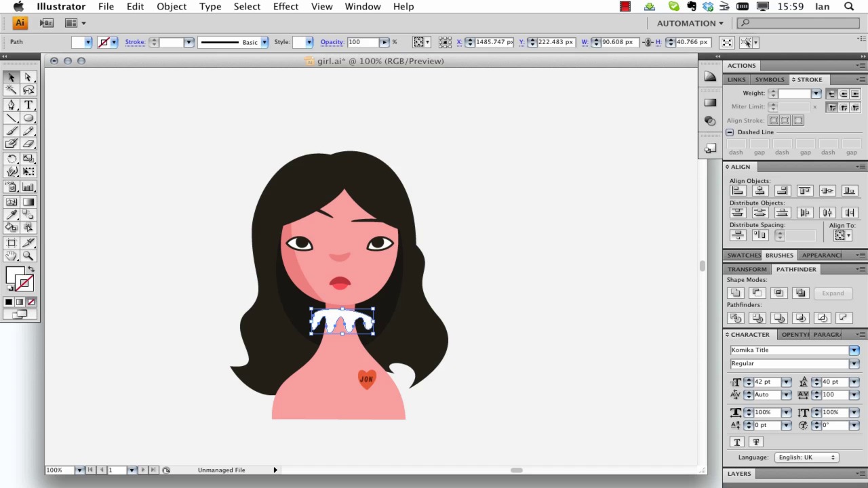Screen dimensions: 868x488
Task: Toggle constrain width and height proportions link
Action: (648, 42)
